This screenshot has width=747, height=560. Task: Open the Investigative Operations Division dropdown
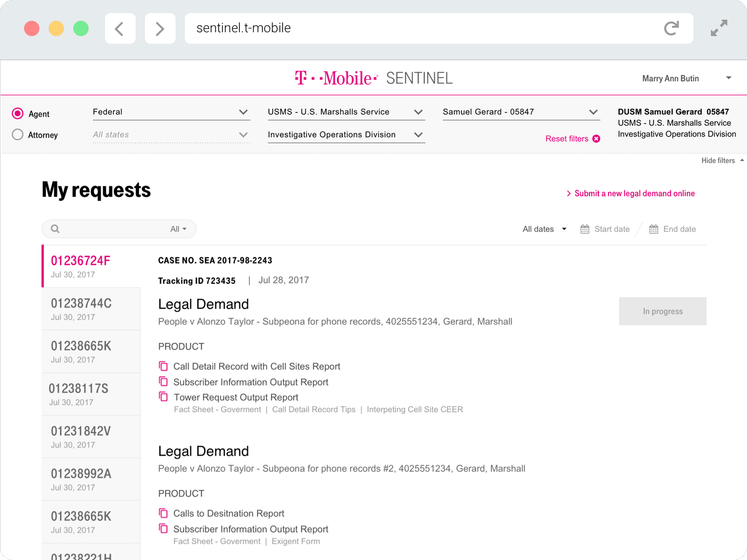[346, 135]
